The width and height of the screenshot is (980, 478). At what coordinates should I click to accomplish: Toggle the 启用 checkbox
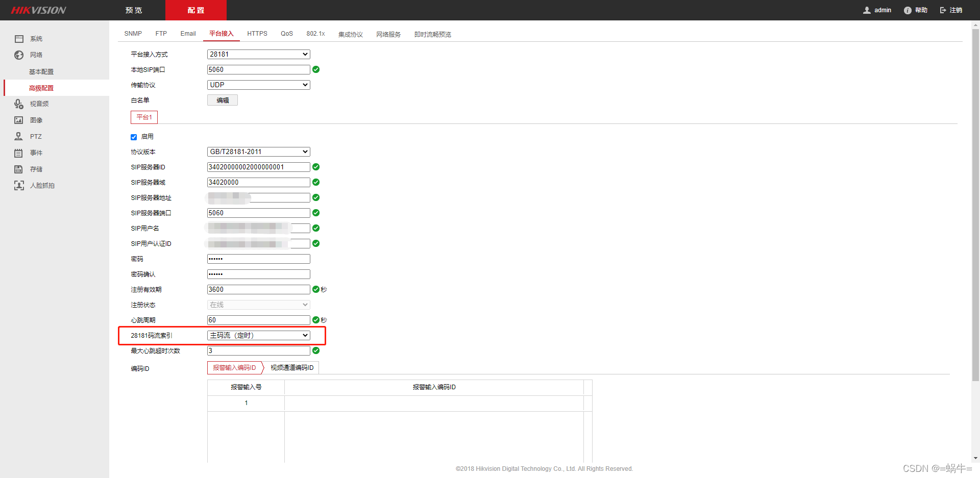point(134,137)
